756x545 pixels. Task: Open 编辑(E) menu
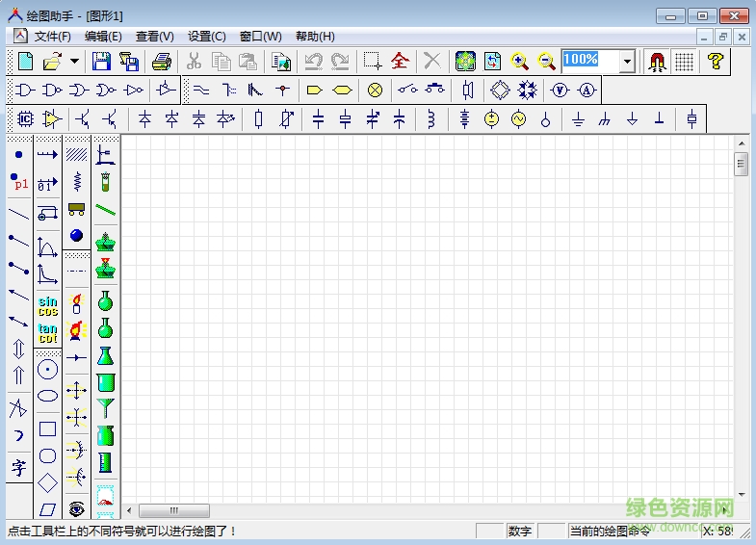tap(103, 37)
